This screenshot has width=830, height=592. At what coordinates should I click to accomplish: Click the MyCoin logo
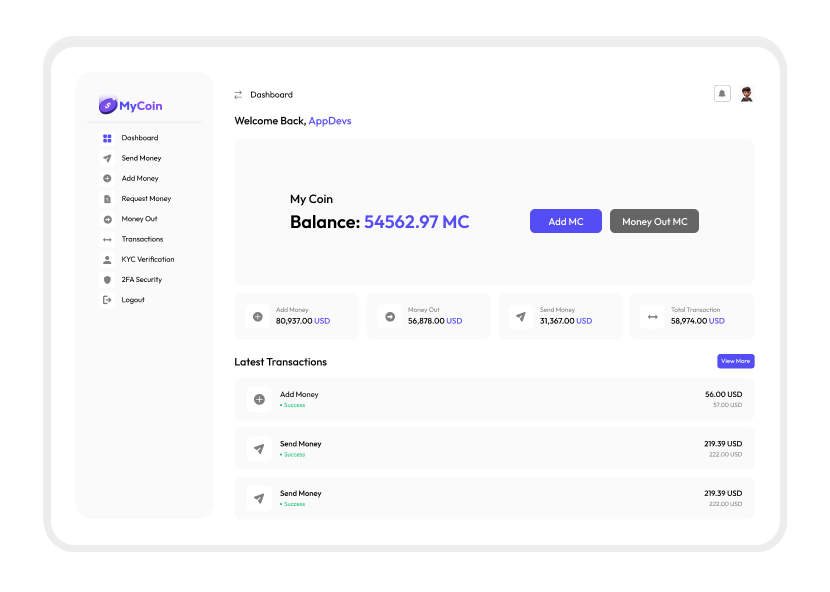[130, 106]
